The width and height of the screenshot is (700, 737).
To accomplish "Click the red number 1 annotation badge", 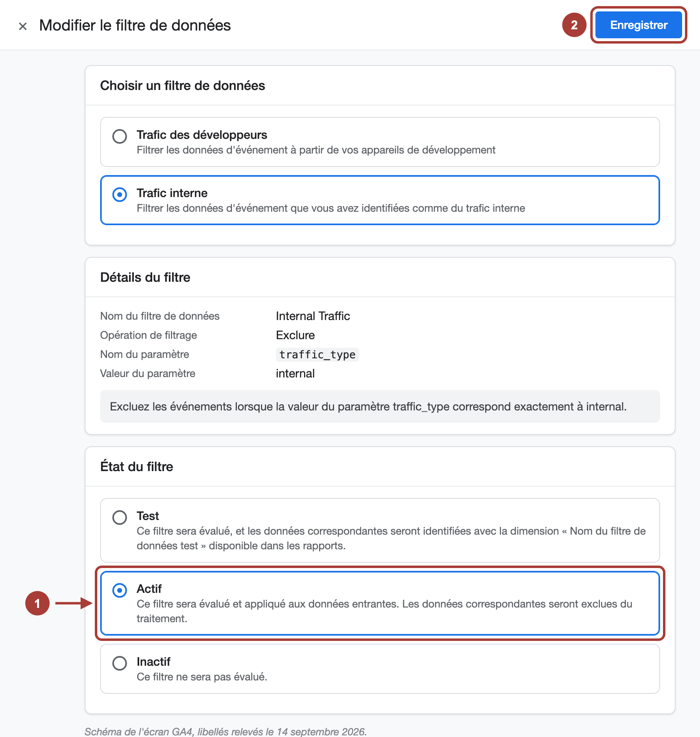I will (37, 603).
